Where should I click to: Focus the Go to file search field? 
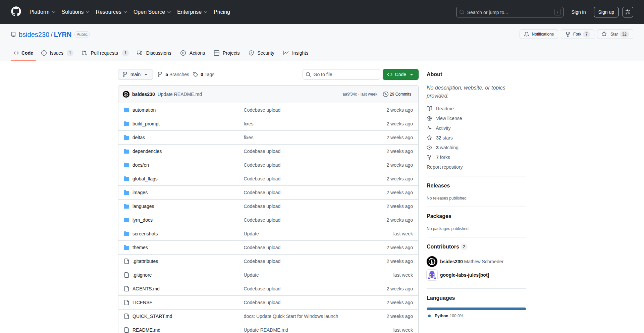[x=341, y=74]
